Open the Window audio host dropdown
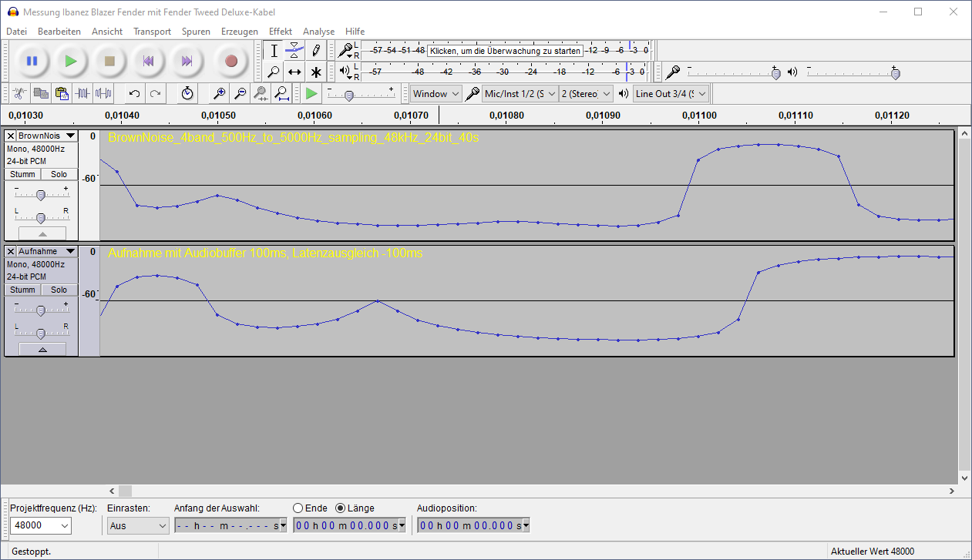 click(x=436, y=93)
